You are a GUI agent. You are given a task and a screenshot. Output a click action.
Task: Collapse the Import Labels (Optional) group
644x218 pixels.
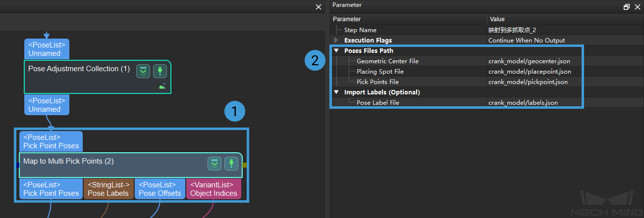(337, 92)
